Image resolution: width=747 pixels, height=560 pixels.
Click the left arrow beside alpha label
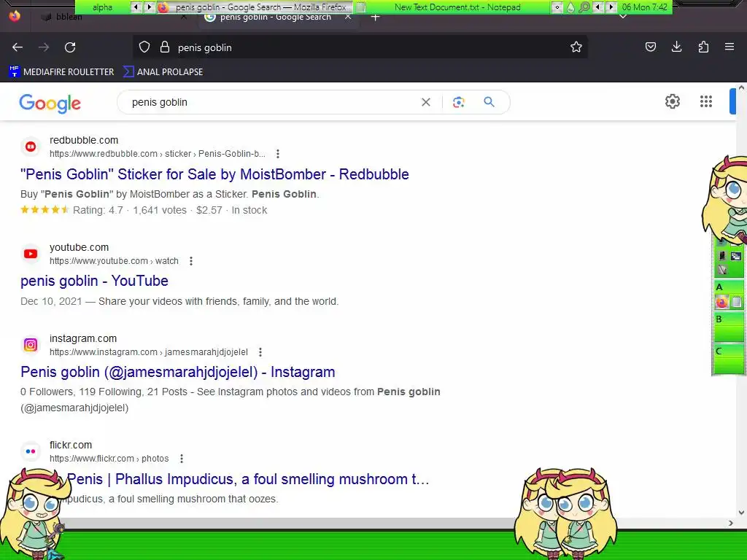tap(136, 7)
